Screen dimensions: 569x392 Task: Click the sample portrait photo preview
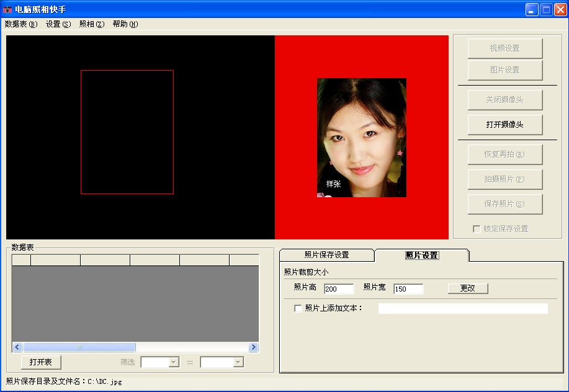(361, 138)
